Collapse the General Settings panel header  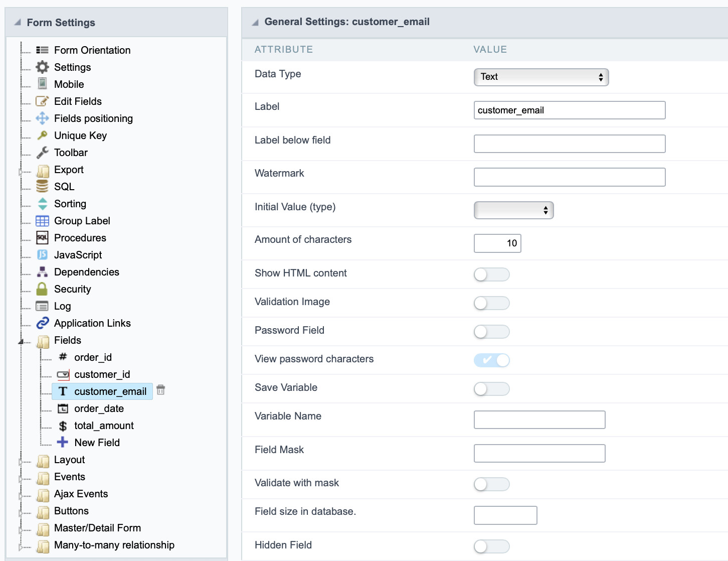click(255, 23)
